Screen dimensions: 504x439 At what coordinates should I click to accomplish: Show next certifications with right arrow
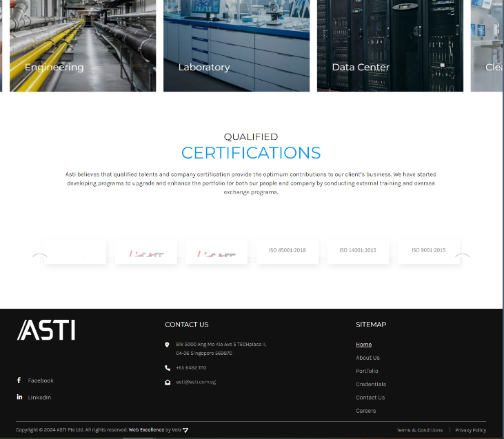(x=462, y=255)
